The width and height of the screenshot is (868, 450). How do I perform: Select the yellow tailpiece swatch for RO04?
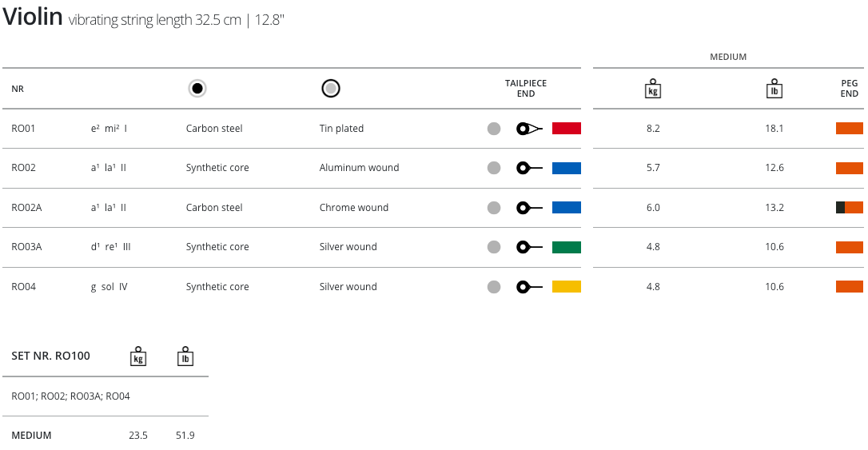567,287
